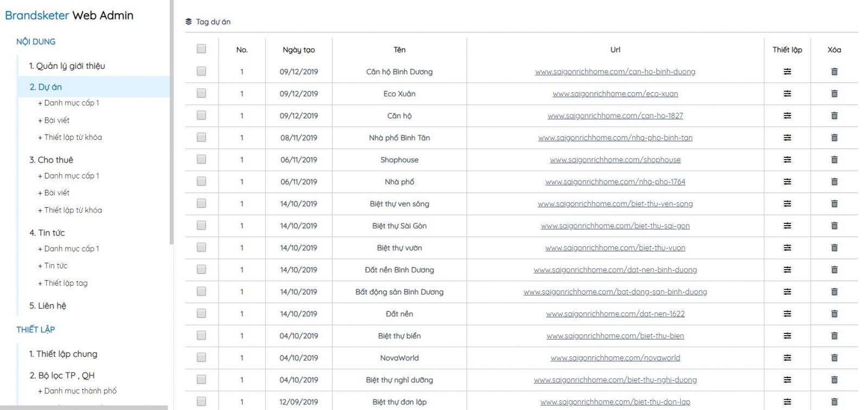This screenshot has height=410, width=868.
Task: Open the novaworld URL link
Action: [615, 358]
